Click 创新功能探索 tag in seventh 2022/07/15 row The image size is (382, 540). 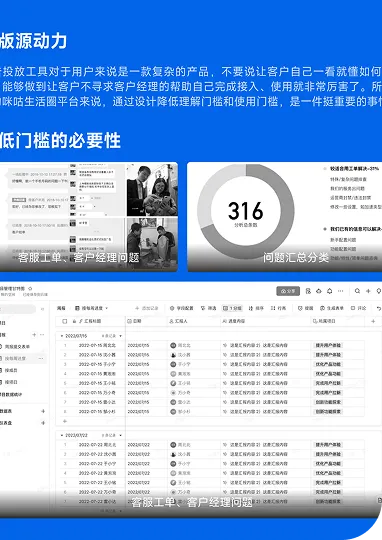[328, 402]
